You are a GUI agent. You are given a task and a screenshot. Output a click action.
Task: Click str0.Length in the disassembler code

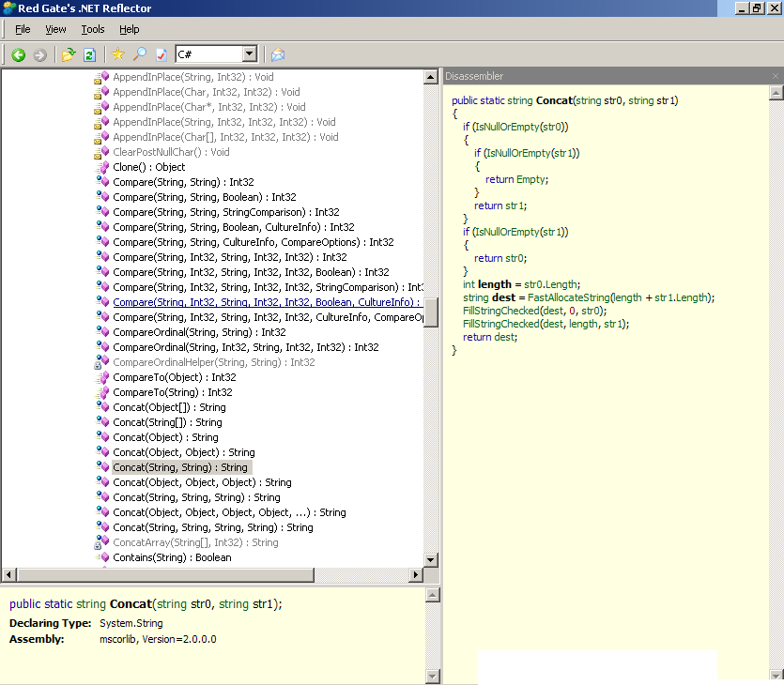tap(550, 285)
